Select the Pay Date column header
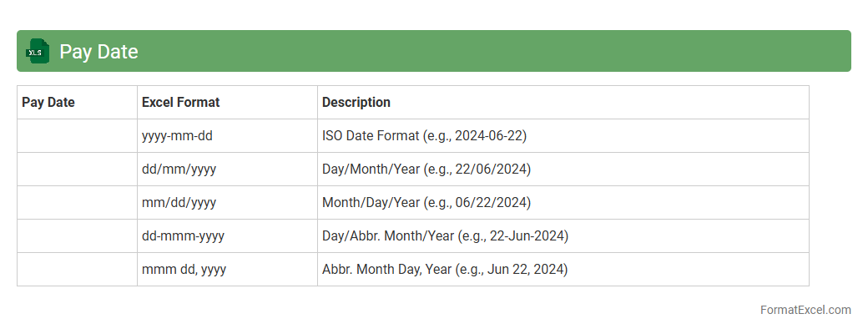The height and width of the screenshot is (334, 868). pos(48,103)
